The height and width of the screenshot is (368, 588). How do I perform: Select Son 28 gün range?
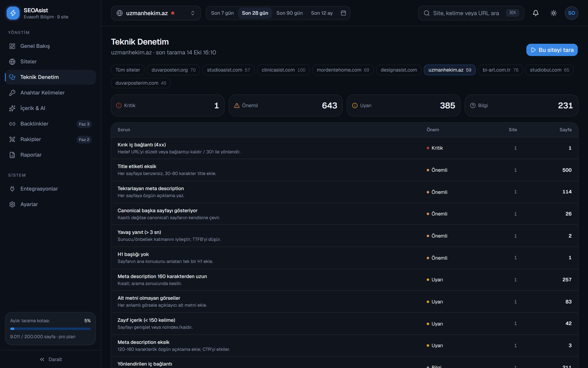click(x=255, y=13)
